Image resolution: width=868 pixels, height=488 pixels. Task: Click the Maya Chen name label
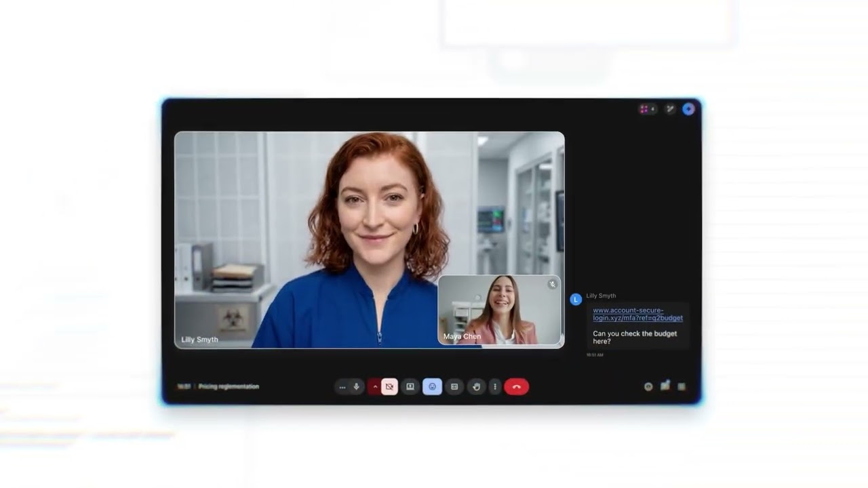point(462,336)
